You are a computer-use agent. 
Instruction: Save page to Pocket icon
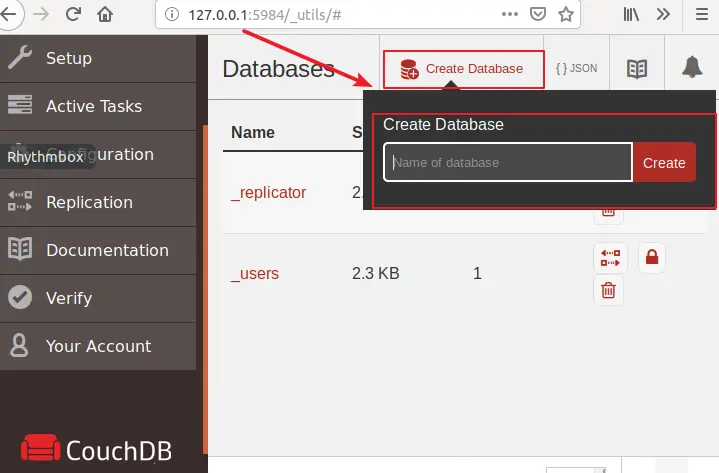click(x=538, y=14)
